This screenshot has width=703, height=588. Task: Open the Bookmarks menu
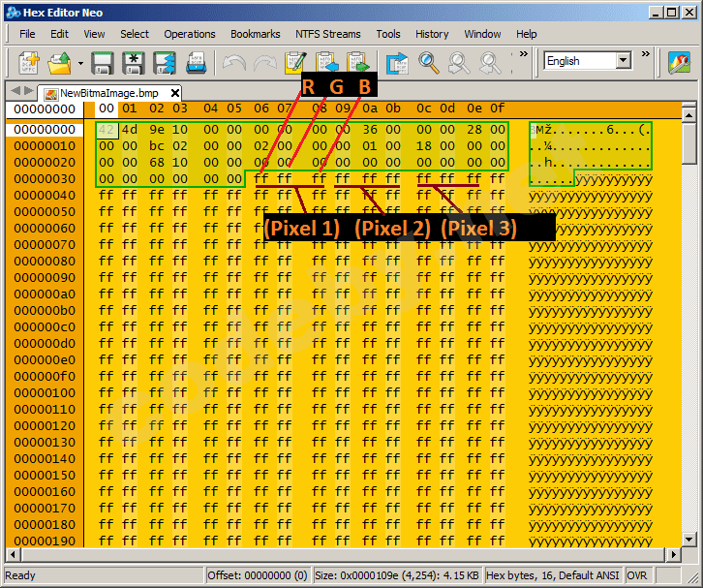coord(255,34)
